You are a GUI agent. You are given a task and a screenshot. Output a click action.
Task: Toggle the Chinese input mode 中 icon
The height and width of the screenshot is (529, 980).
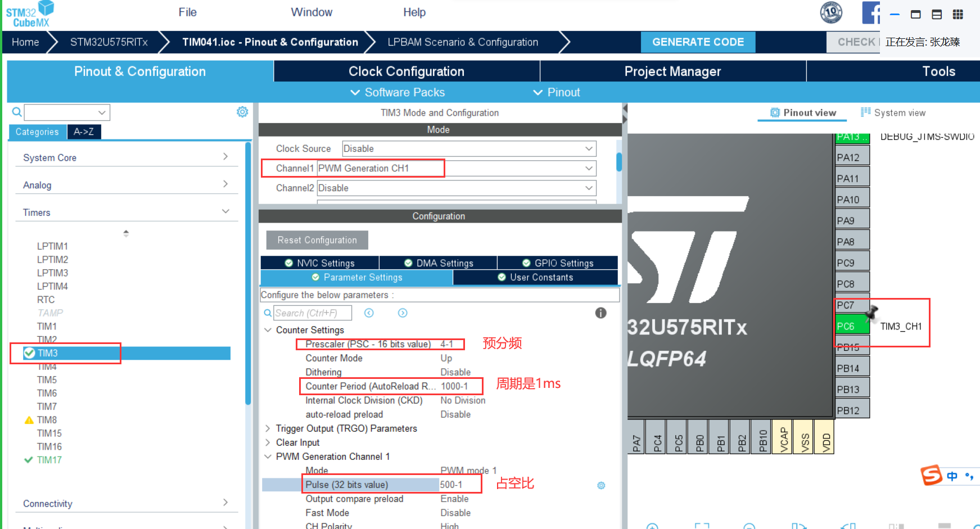click(952, 476)
